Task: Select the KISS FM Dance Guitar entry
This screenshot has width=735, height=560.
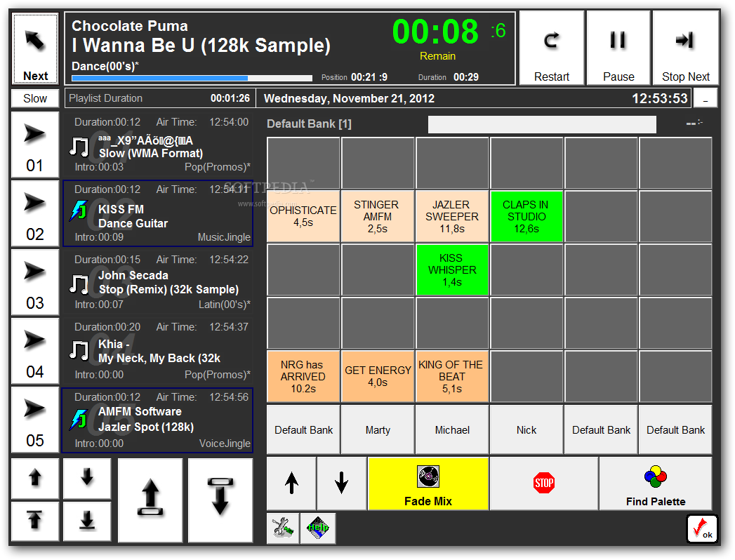Action: pos(158,214)
